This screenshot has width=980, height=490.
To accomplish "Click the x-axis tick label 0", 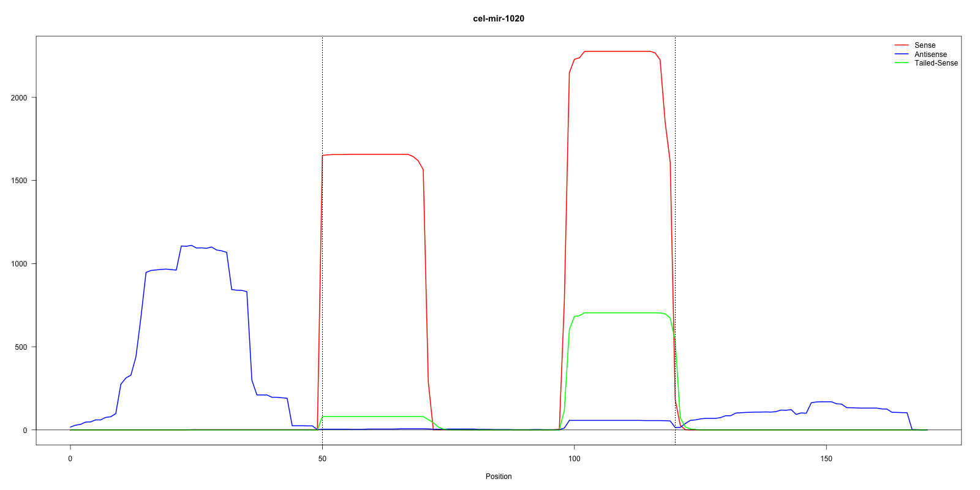I will (x=70, y=459).
